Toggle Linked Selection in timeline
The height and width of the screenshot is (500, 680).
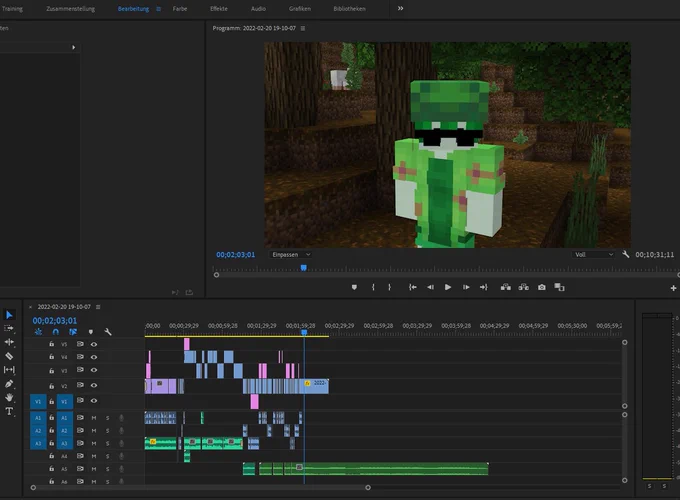pos(73,332)
